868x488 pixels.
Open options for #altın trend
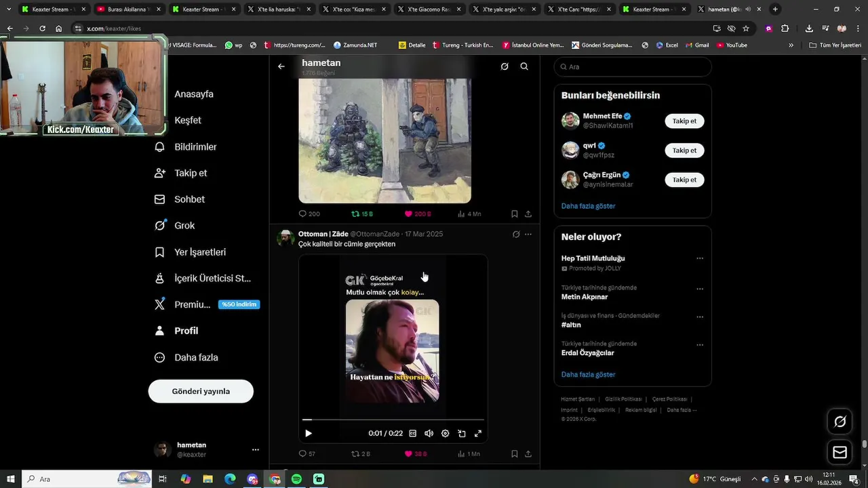pos(700,317)
